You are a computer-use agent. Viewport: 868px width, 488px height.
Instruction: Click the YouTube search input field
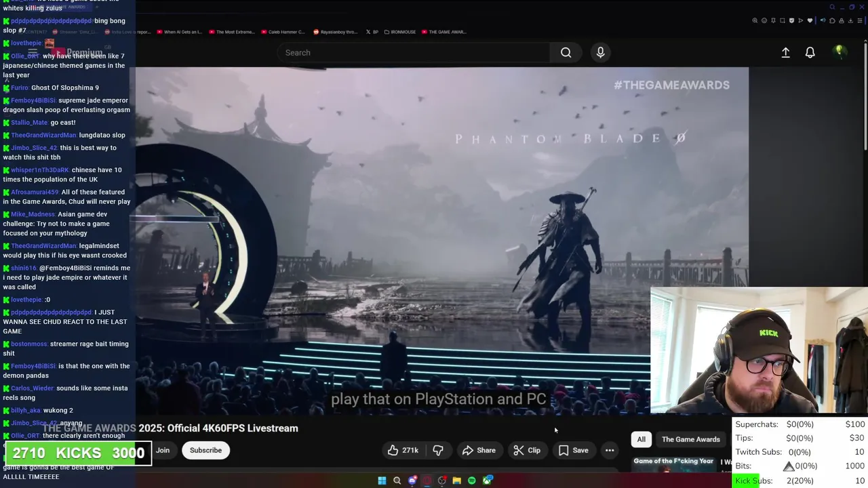click(414, 52)
